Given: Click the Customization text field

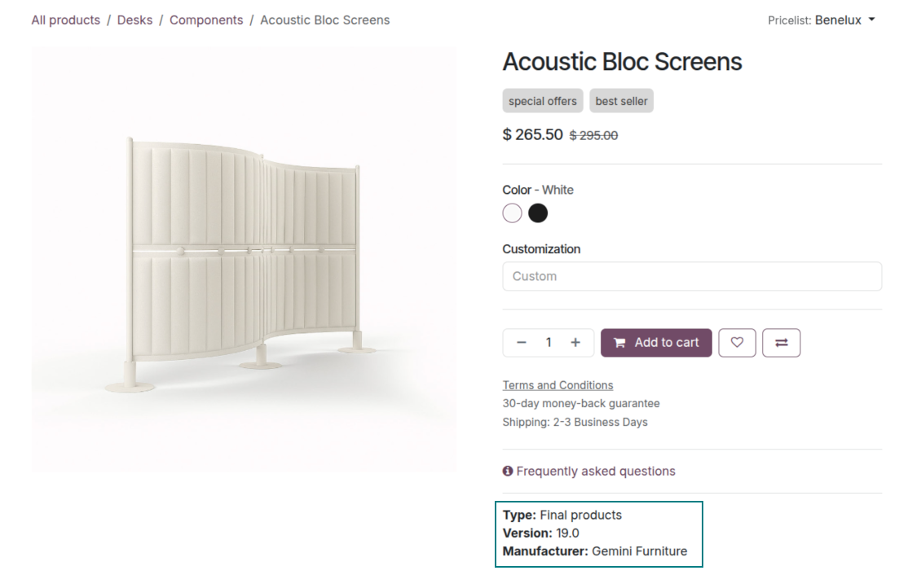Looking at the screenshot, I should pos(692,276).
